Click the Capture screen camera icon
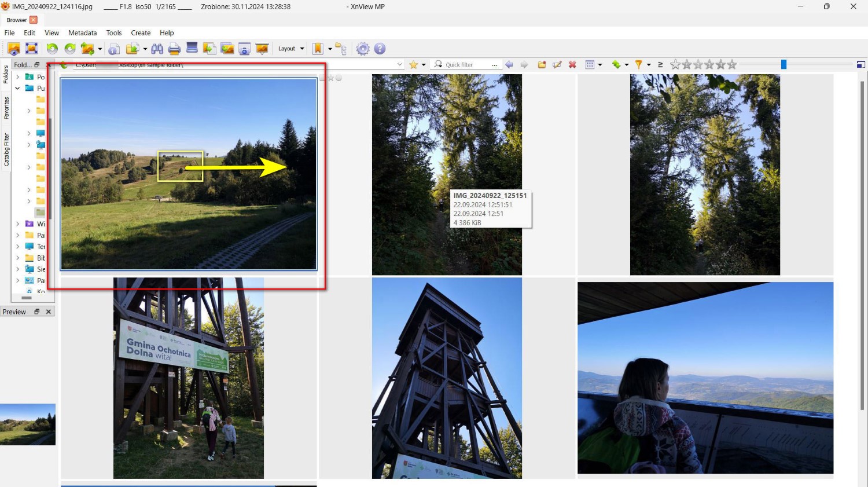Screen dimensions: 868x487 coord(244,49)
